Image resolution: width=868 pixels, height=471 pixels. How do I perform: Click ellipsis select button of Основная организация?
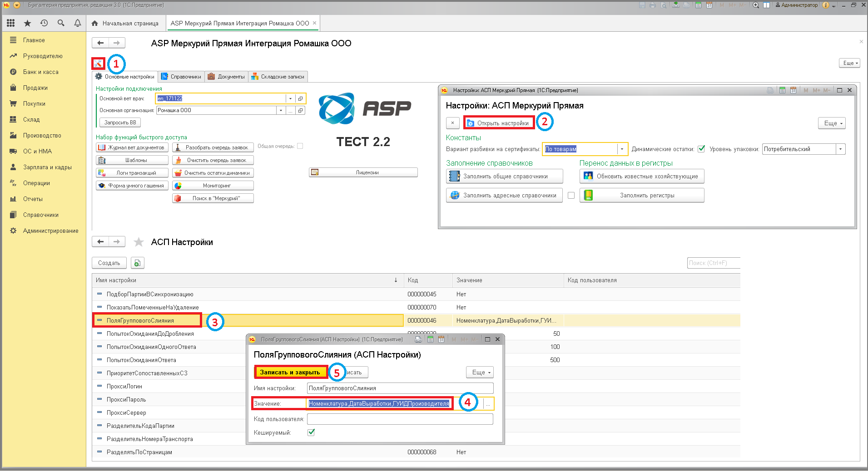point(290,110)
